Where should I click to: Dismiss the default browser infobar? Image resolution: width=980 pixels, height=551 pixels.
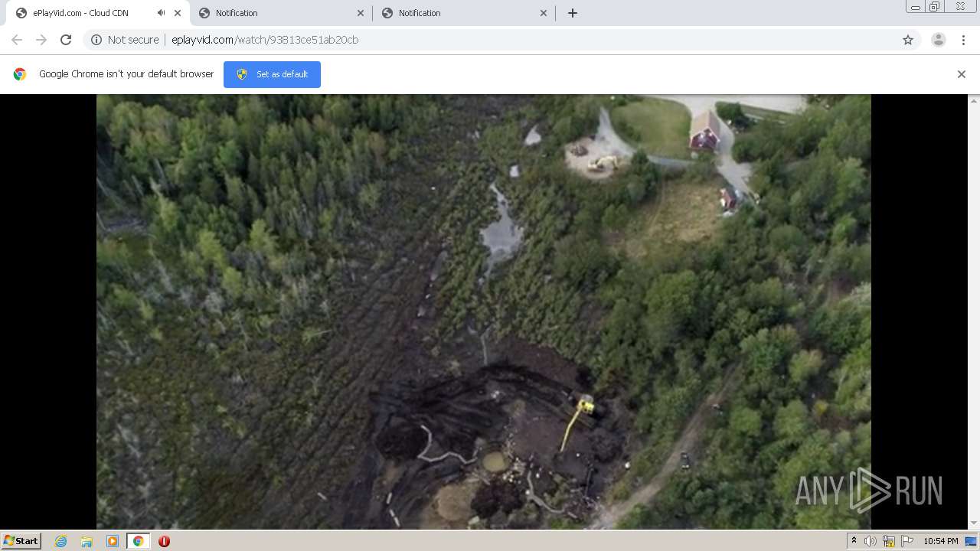(x=962, y=74)
